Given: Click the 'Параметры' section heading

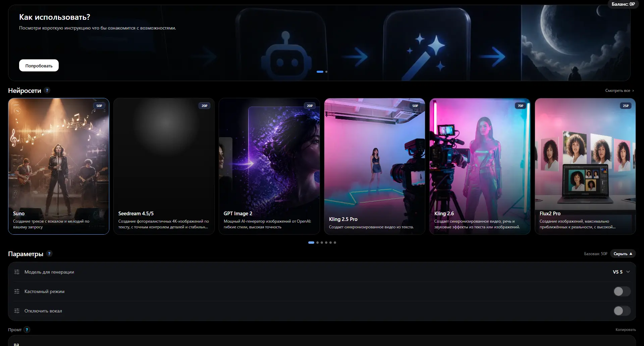Looking at the screenshot, I should (25, 254).
